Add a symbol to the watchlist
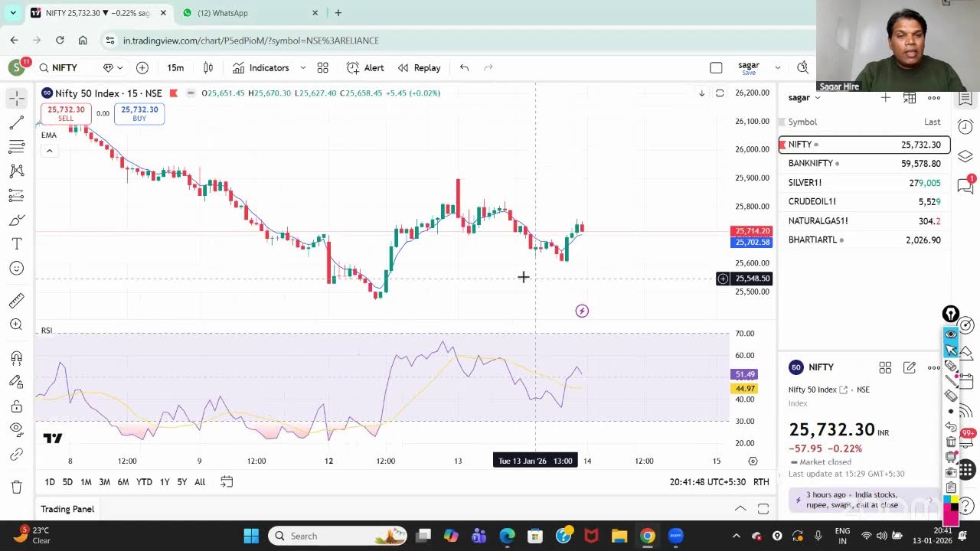The width and height of the screenshot is (980, 551). pos(885,98)
